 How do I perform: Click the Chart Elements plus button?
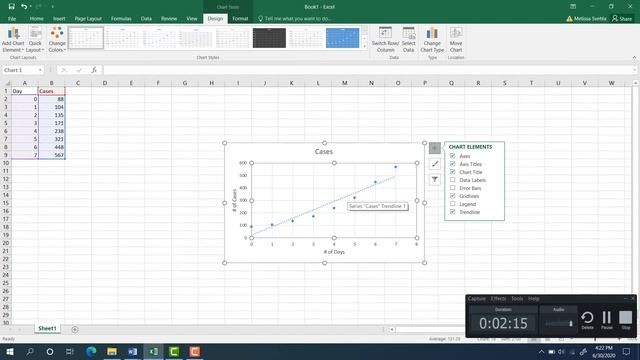click(435, 148)
